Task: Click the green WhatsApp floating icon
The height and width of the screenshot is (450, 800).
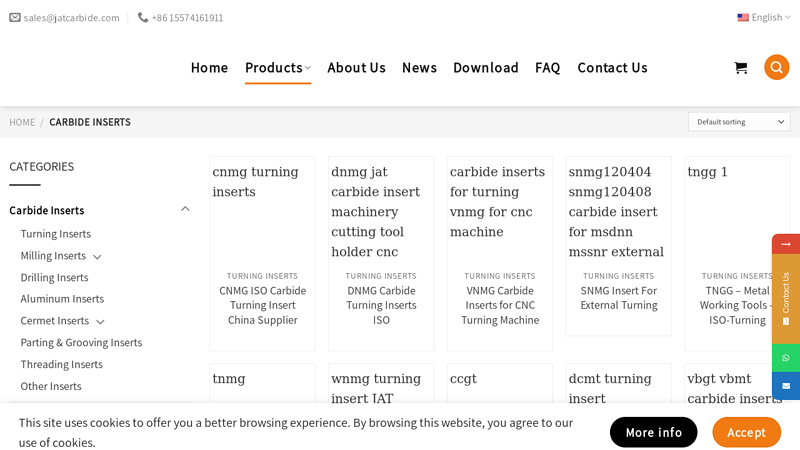Action: [x=786, y=358]
